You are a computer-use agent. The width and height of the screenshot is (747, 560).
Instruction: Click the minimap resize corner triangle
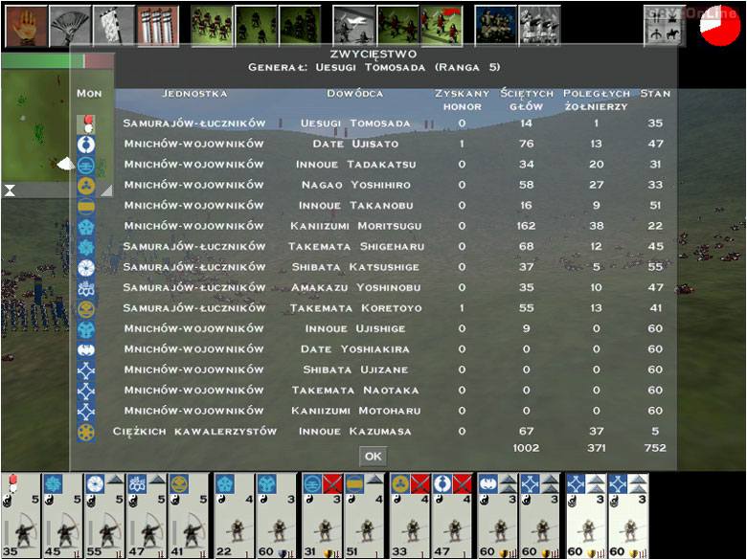(x=105, y=190)
